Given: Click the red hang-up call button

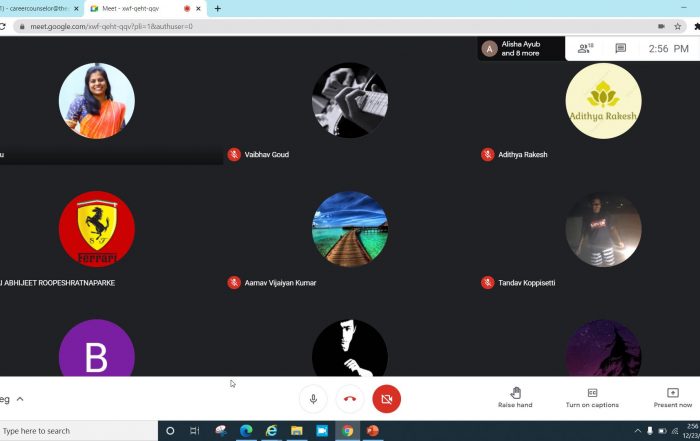Looking at the screenshot, I should [350, 399].
